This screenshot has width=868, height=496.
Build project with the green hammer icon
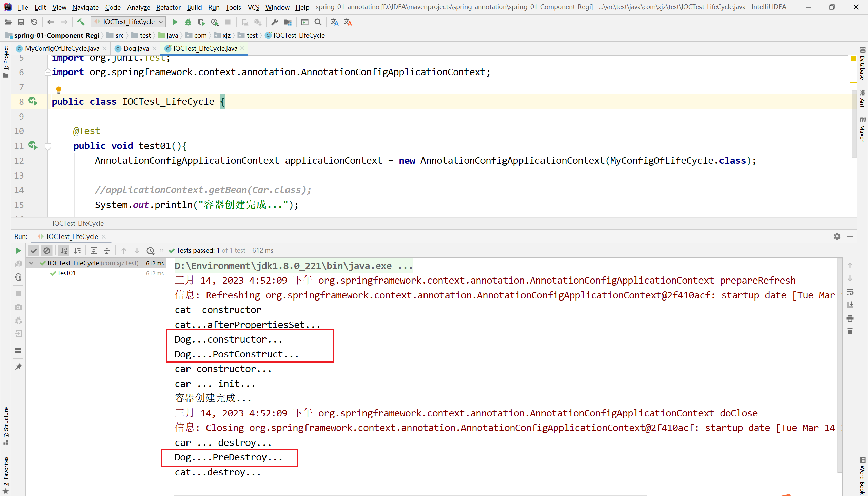81,22
